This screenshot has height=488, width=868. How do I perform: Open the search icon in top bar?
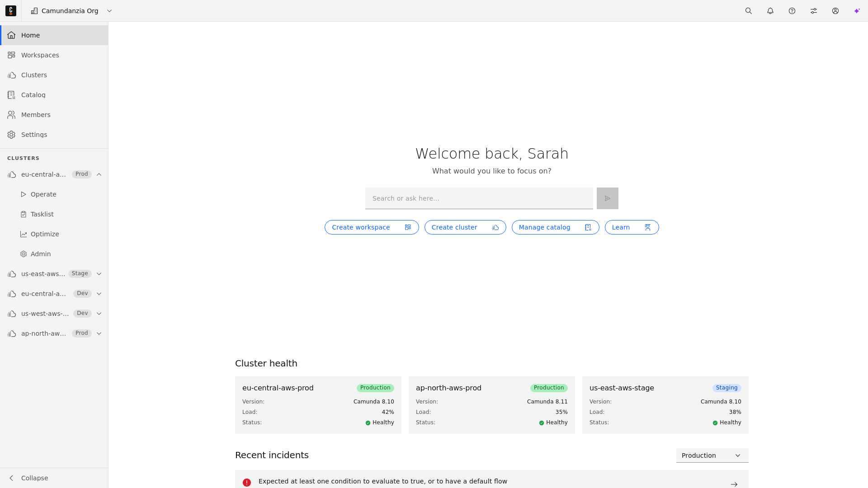point(749,11)
